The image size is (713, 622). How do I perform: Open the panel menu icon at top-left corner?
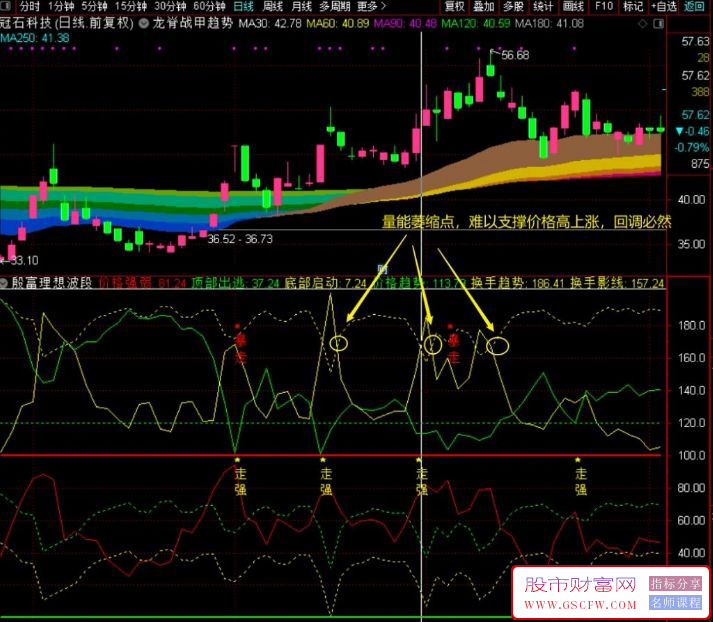pos(6,6)
